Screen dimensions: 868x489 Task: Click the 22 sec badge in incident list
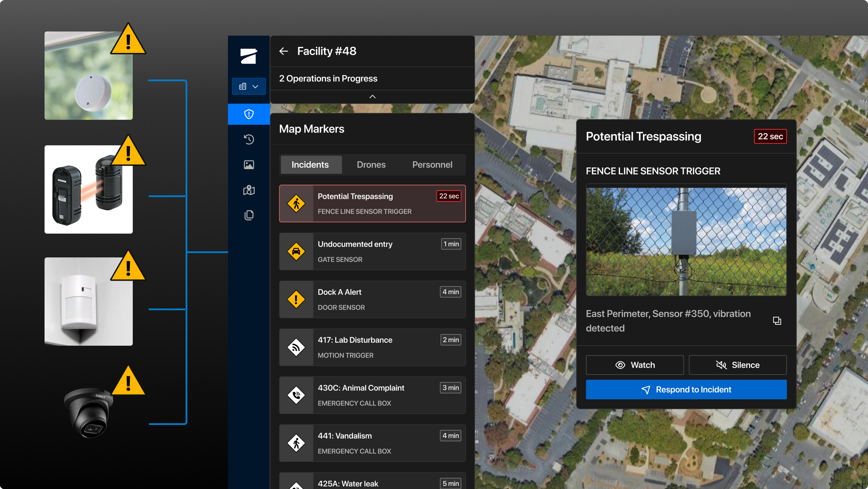tap(449, 196)
